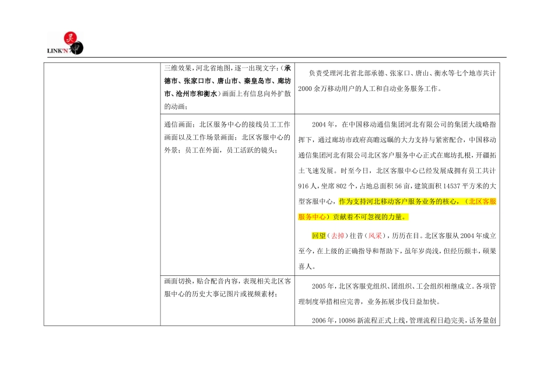The width and height of the screenshot is (554, 392).
Task: Click the text "喜人。"
Action: point(307,267)
